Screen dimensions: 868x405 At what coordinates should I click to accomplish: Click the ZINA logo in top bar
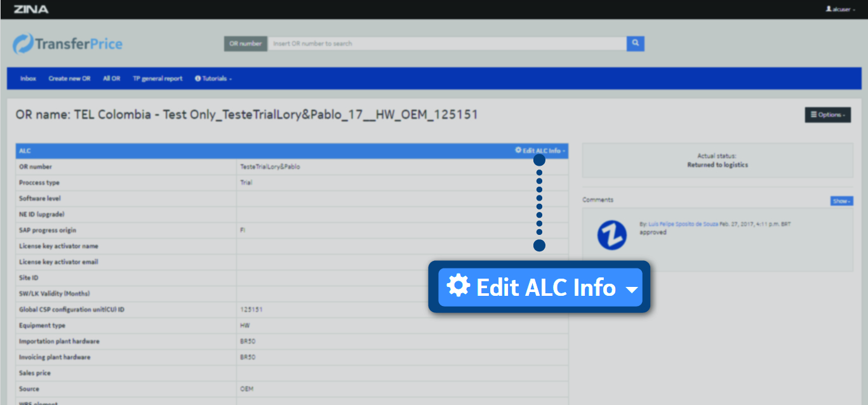(x=30, y=9)
